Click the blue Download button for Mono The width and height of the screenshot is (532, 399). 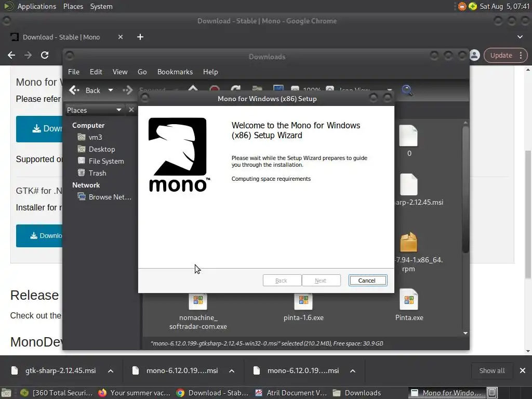(39, 129)
